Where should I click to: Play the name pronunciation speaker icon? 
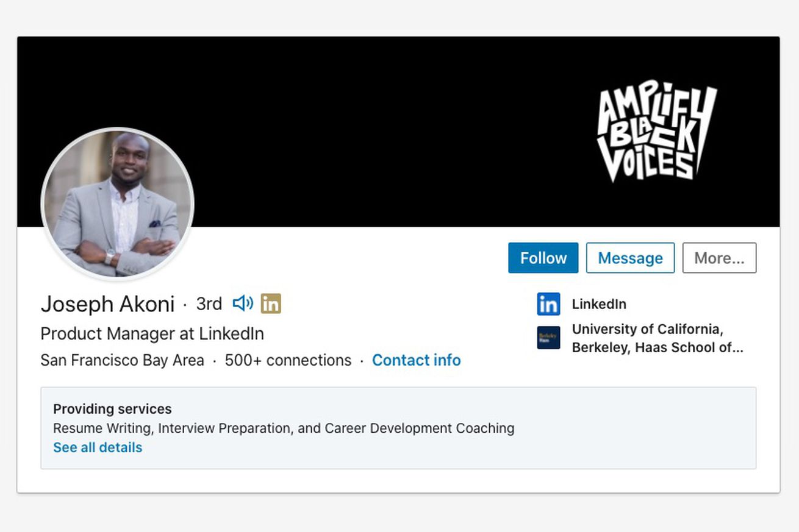click(x=243, y=303)
